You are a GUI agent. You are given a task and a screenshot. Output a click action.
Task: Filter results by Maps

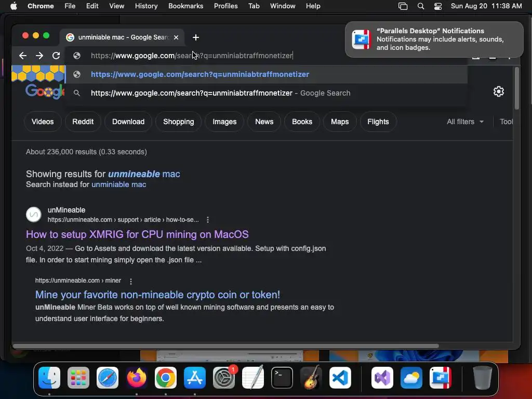tap(340, 122)
